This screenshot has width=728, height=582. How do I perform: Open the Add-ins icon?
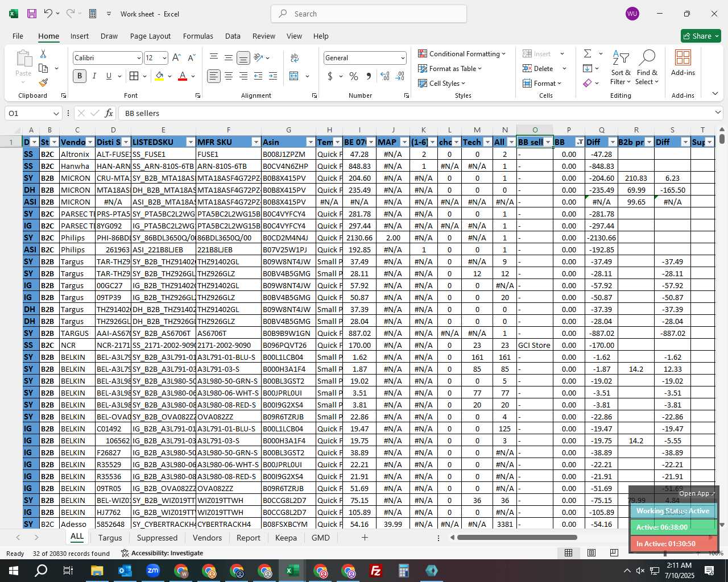click(683, 63)
